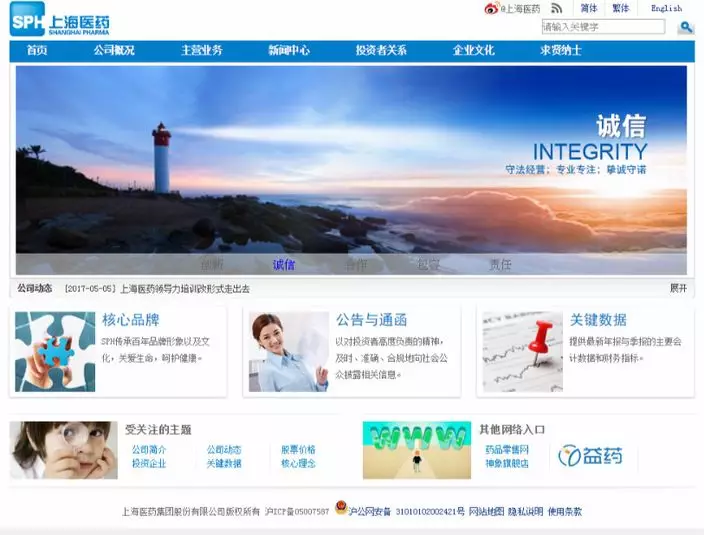Click the WWW network entrance image

416,450
